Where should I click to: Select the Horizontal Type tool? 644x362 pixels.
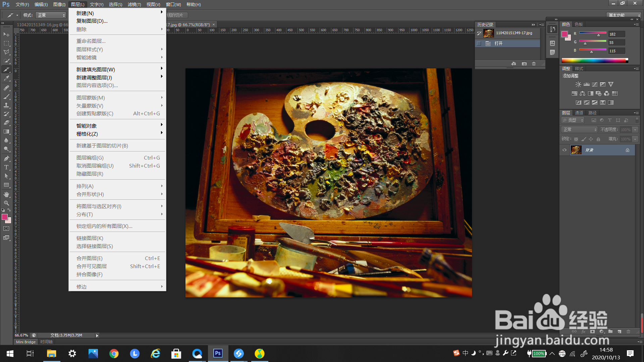(x=6, y=167)
